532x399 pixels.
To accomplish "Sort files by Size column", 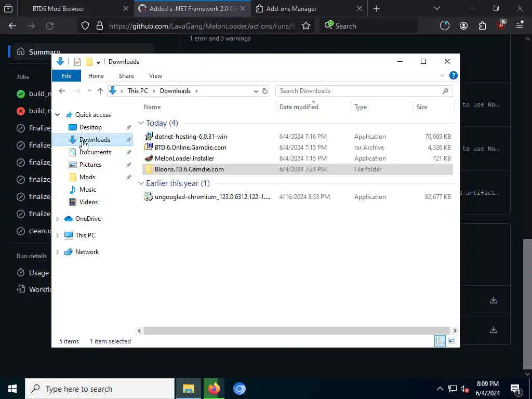I will [422, 107].
